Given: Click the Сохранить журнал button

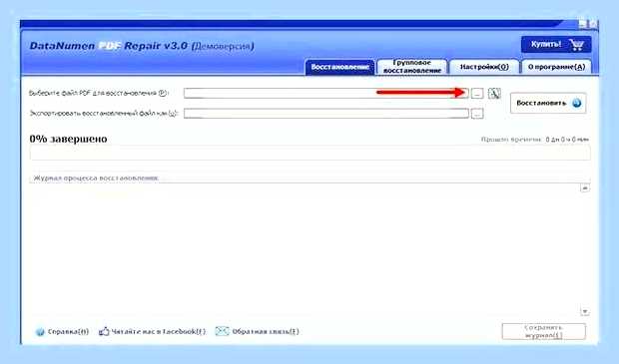Looking at the screenshot, I should click(x=543, y=331).
